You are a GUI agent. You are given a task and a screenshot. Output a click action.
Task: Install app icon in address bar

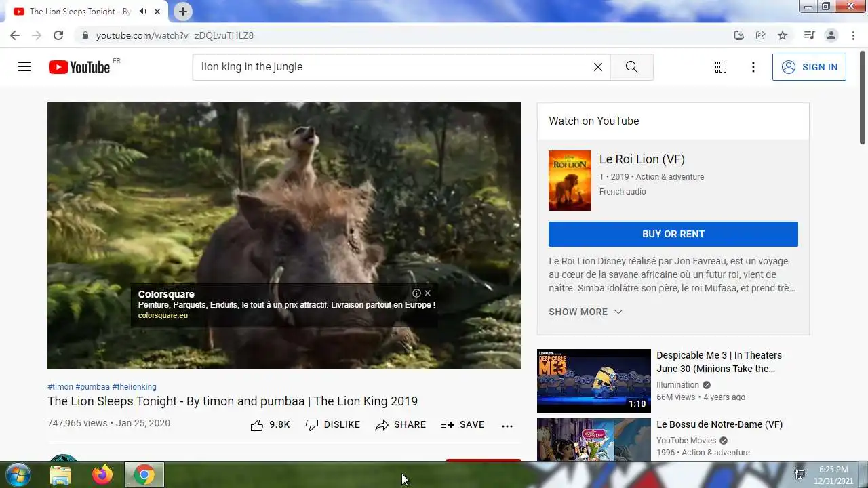coord(739,35)
